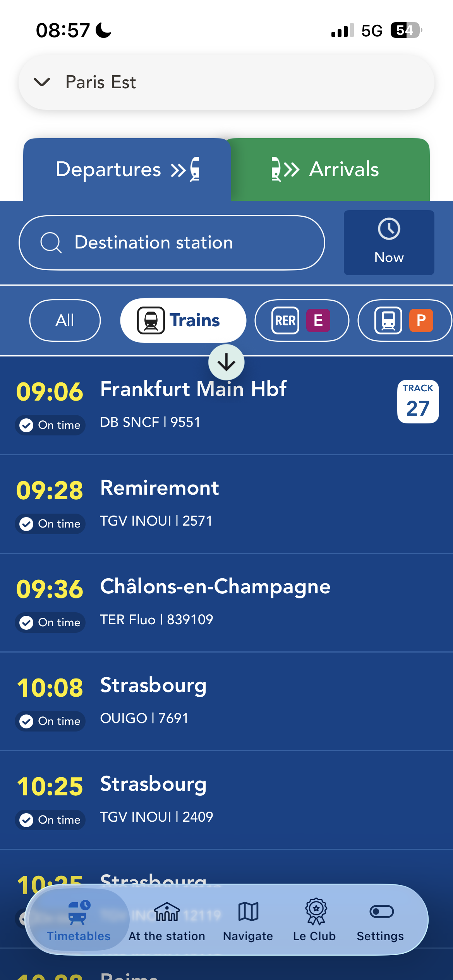Switch to the Departures tab
The width and height of the screenshot is (453, 980).
127,170
